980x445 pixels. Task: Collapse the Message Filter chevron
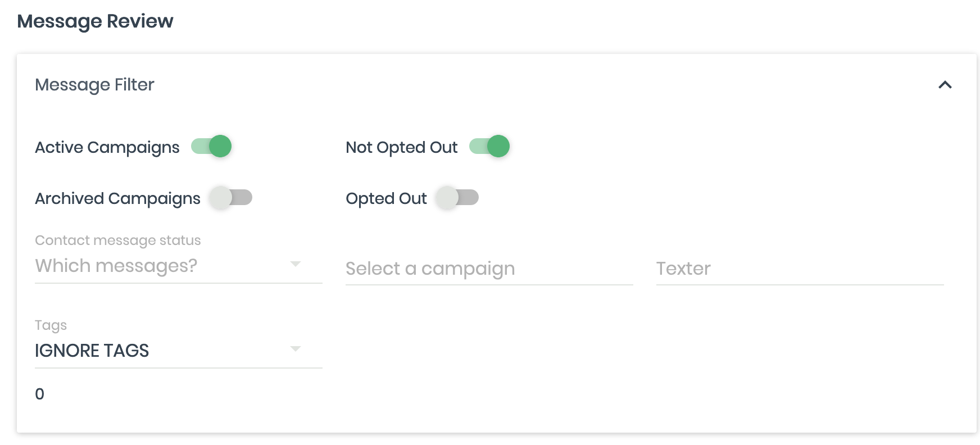945,85
